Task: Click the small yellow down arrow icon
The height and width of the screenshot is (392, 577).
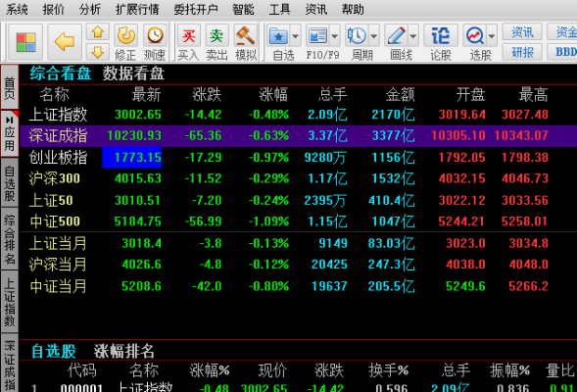Action: (98, 52)
